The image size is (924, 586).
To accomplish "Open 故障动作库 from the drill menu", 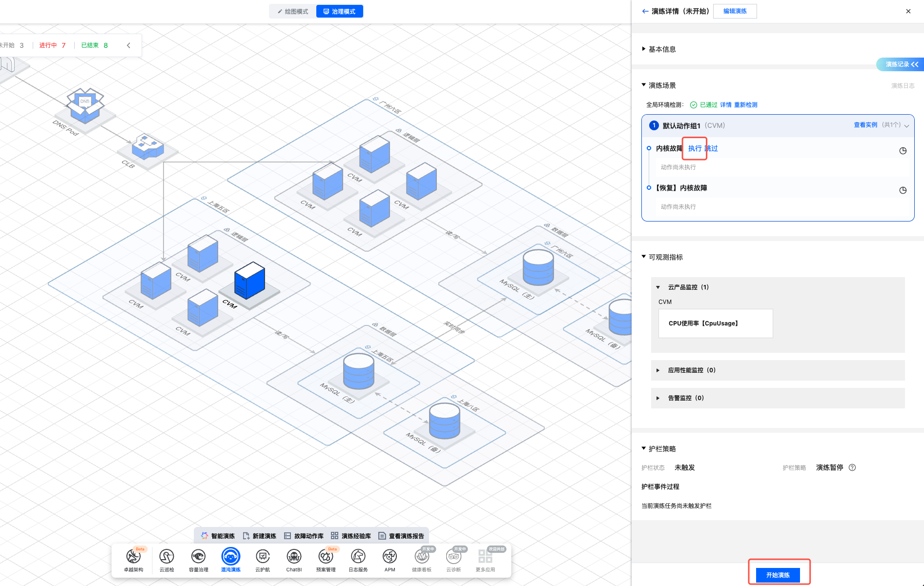I will (x=304, y=536).
